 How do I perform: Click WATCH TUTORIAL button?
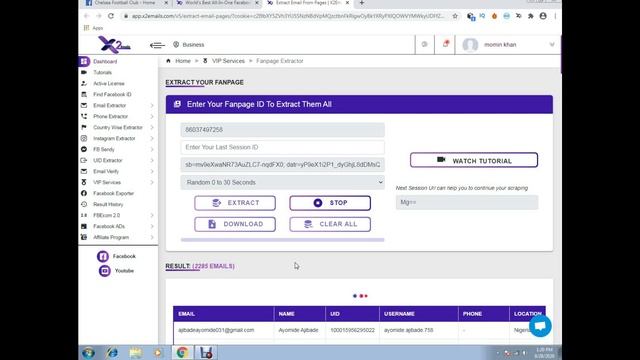click(474, 160)
